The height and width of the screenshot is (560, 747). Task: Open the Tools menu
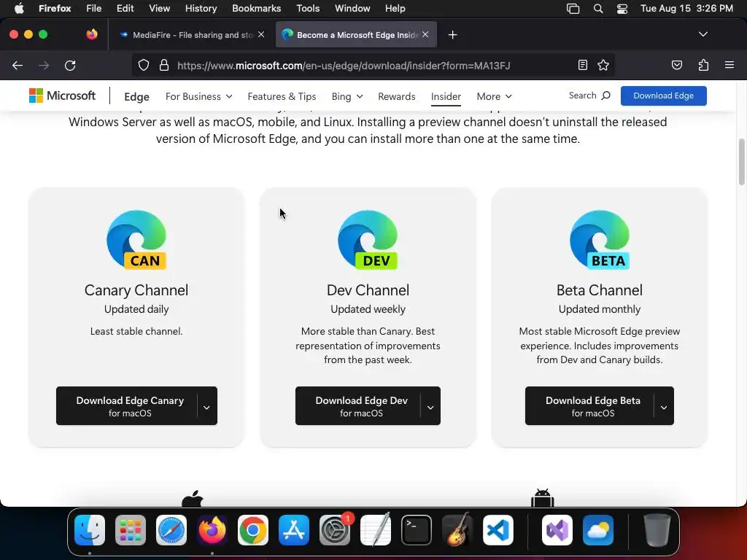pos(308,9)
